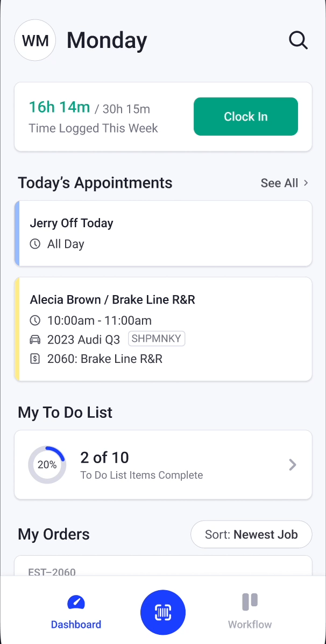Open the Sort: Newest Job dropdown
This screenshot has width=326, height=644.
[251, 534]
